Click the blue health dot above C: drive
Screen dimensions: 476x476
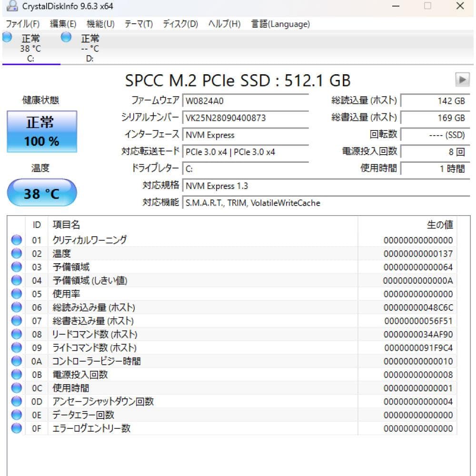pos(6,37)
